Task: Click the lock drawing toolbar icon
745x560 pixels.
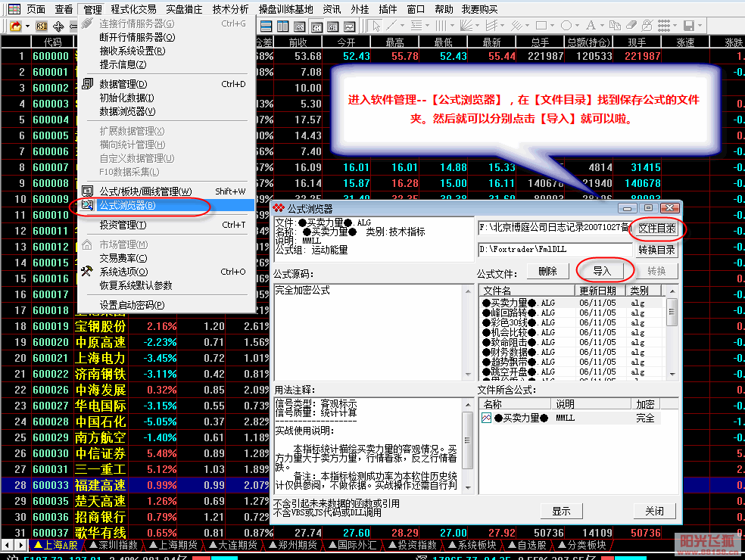Action: [647, 25]
